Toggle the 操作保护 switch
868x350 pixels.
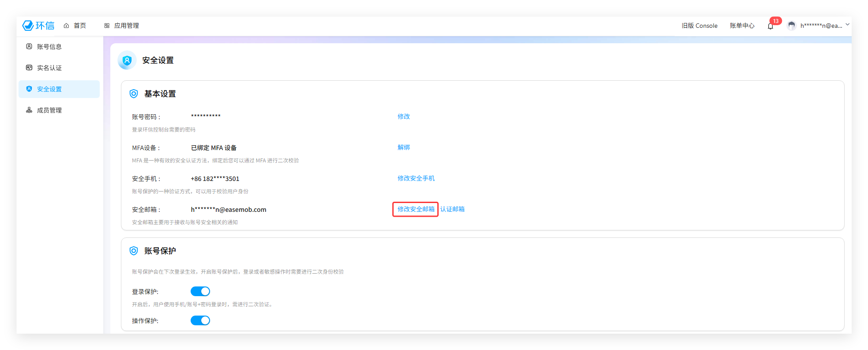[200, 320]
